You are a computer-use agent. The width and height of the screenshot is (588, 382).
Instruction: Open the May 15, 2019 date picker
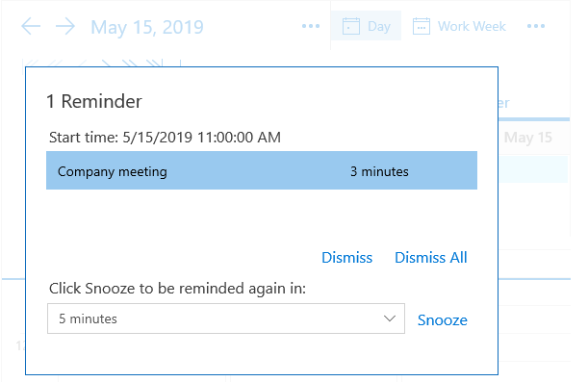coord(147,27)
